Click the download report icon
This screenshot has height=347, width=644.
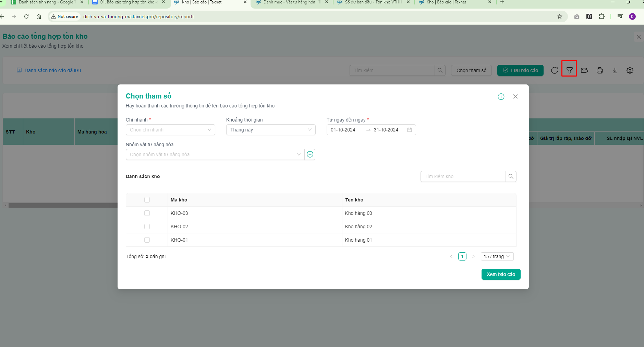tap(615, 70)
